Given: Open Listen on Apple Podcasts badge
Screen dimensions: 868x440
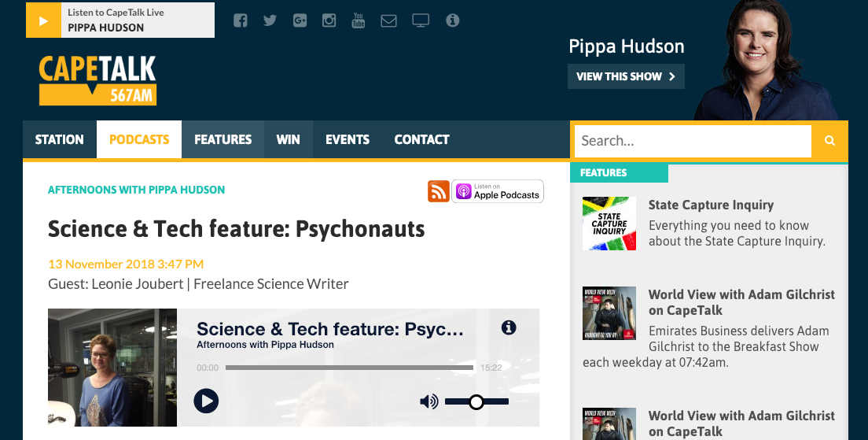Looking at the screenshot, I should click(498, 191).
